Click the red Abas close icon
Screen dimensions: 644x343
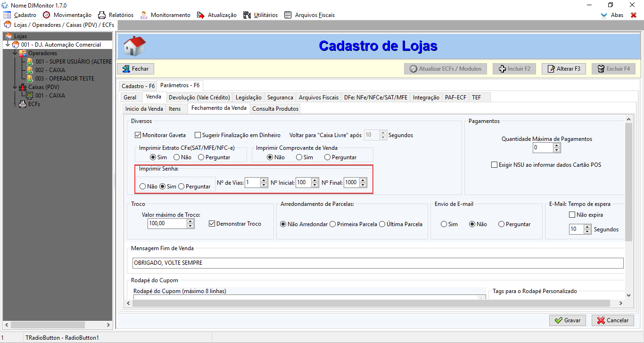point(634,15)
